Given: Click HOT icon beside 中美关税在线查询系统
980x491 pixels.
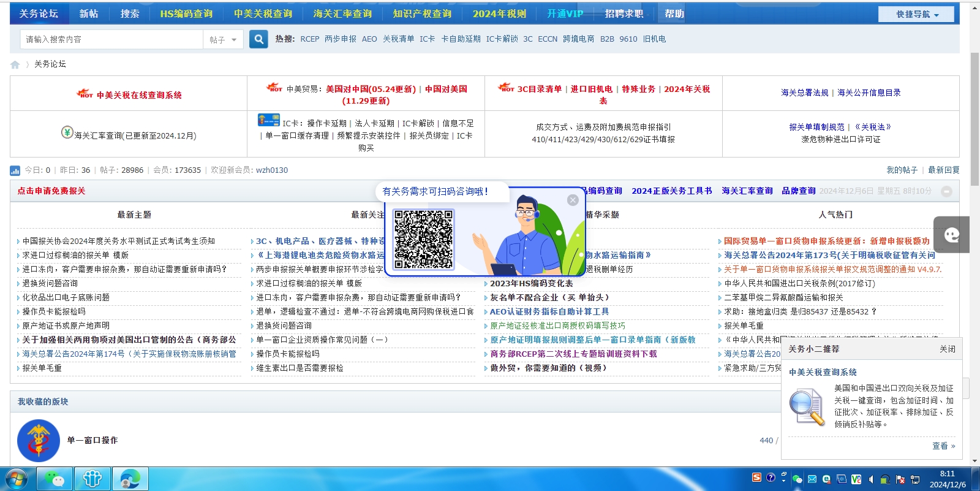Looking at the screenshot, I should click(85, 94).
